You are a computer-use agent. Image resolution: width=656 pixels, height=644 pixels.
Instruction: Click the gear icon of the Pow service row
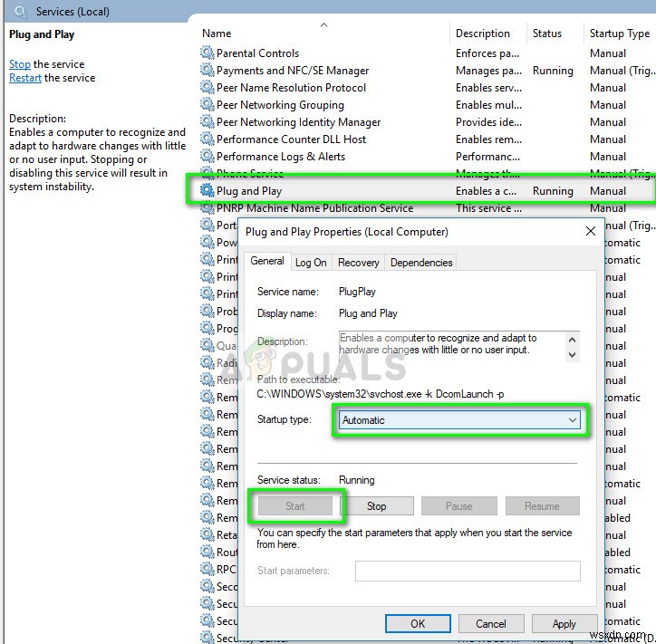pos(207,242)
